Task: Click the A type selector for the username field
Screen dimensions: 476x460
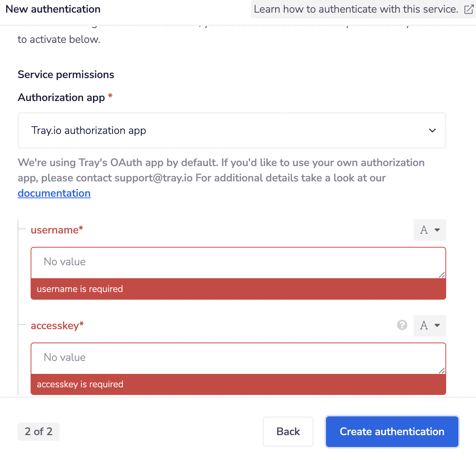Action: coord(429,230)
